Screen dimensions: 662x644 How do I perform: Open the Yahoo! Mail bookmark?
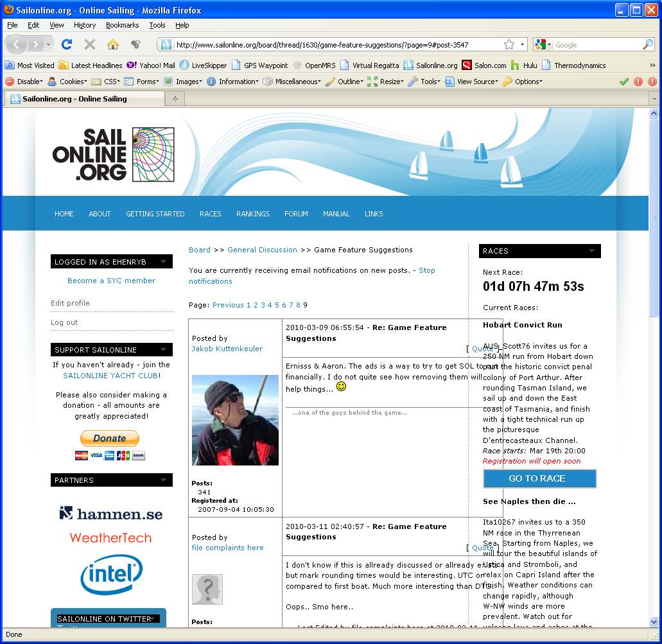click(x=151, y=65)
